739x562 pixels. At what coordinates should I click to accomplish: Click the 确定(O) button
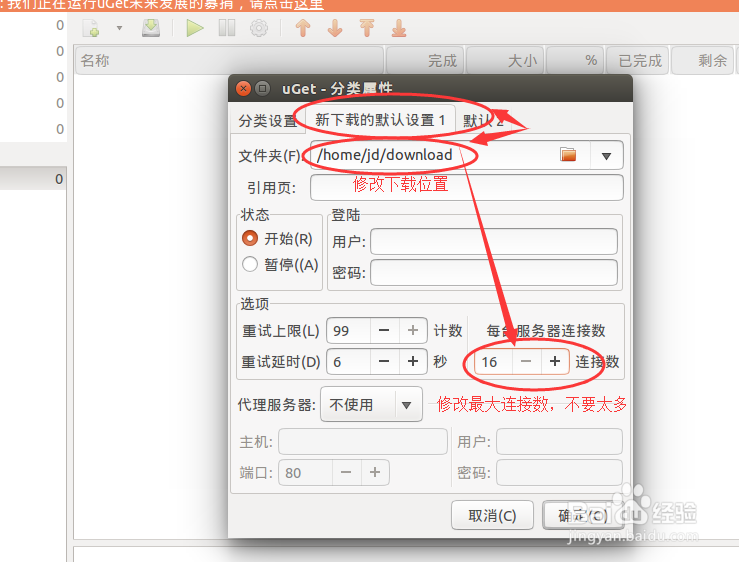583,515
